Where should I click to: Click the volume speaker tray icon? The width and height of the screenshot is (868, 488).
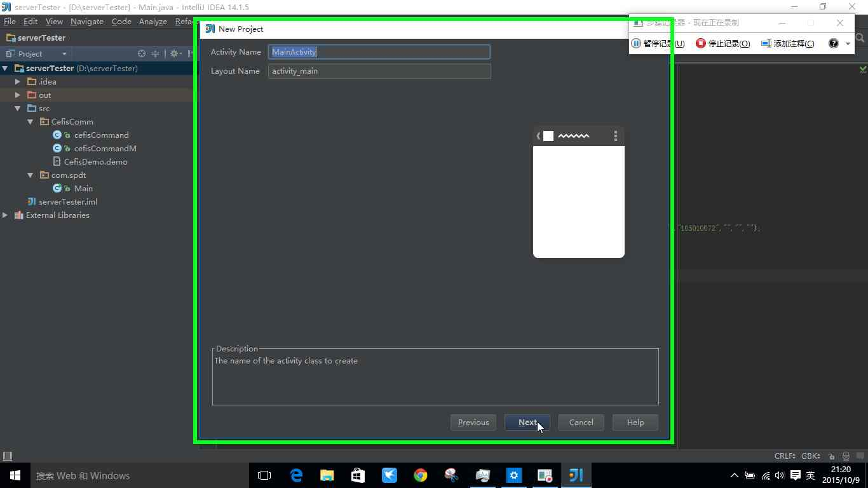780,475
